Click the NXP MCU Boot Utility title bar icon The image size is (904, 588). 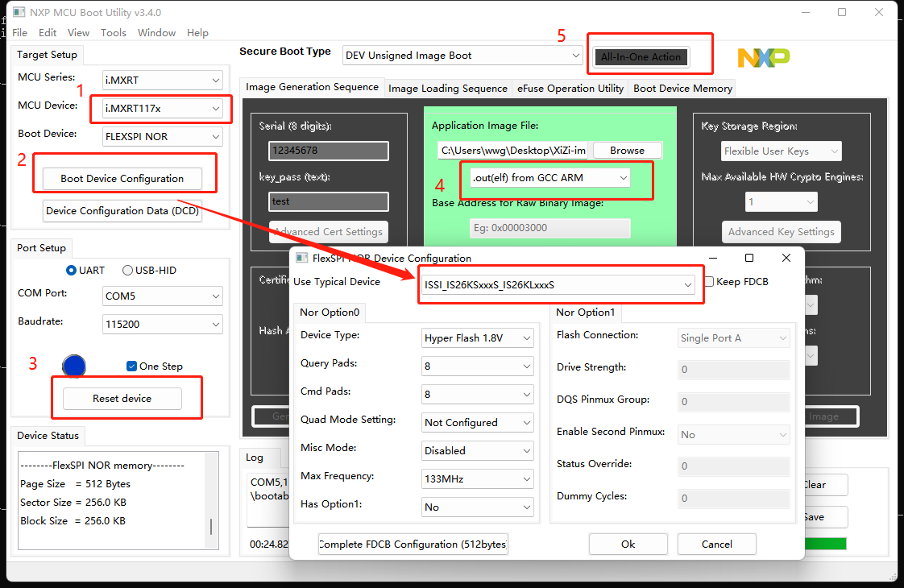(x=19, y=12)
